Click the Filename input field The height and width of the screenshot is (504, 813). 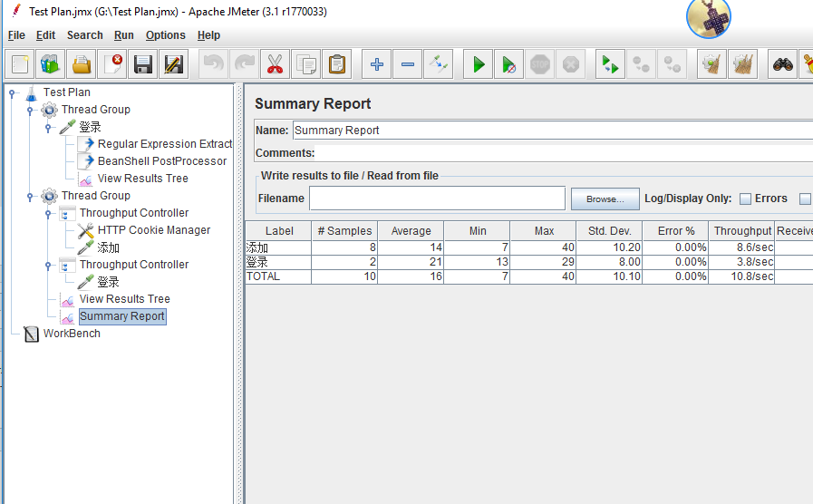(x=437, y=199)
